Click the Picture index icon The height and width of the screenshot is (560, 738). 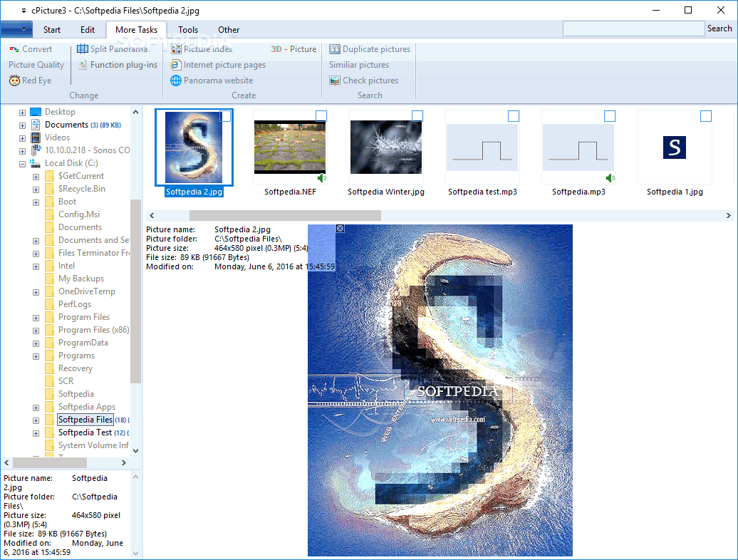(176, 49)
